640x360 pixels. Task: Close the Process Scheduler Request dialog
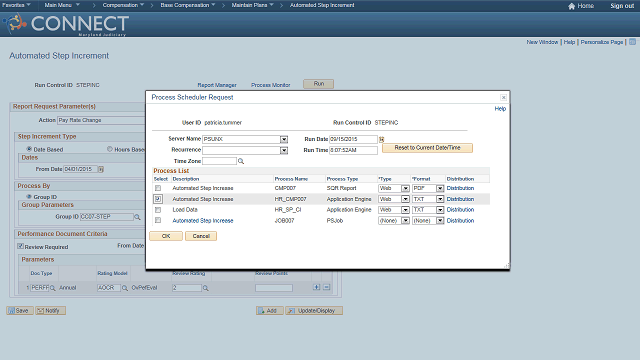click(503, 97)
